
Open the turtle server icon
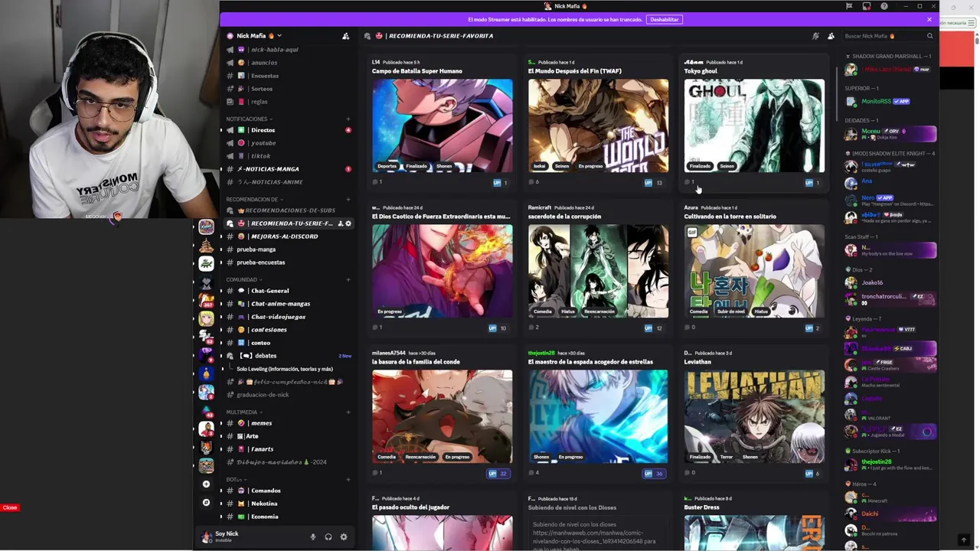(206, 263)
